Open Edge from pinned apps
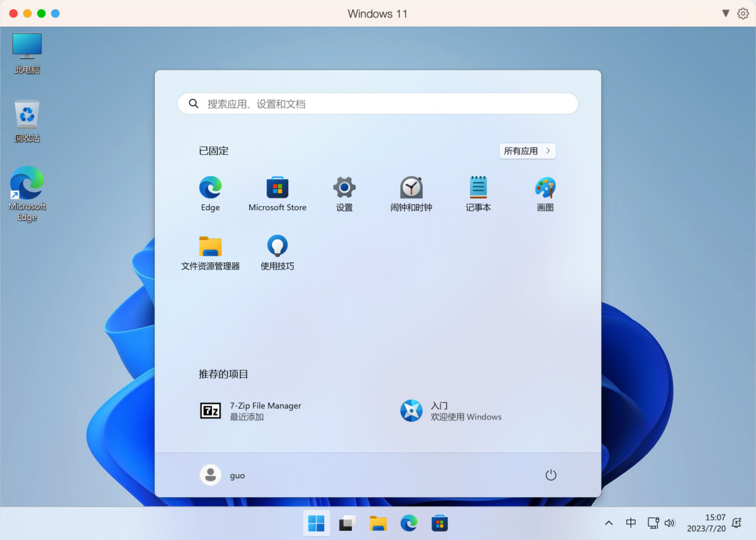Viewport: 756px width, 540px height. (x=210, y=194)
